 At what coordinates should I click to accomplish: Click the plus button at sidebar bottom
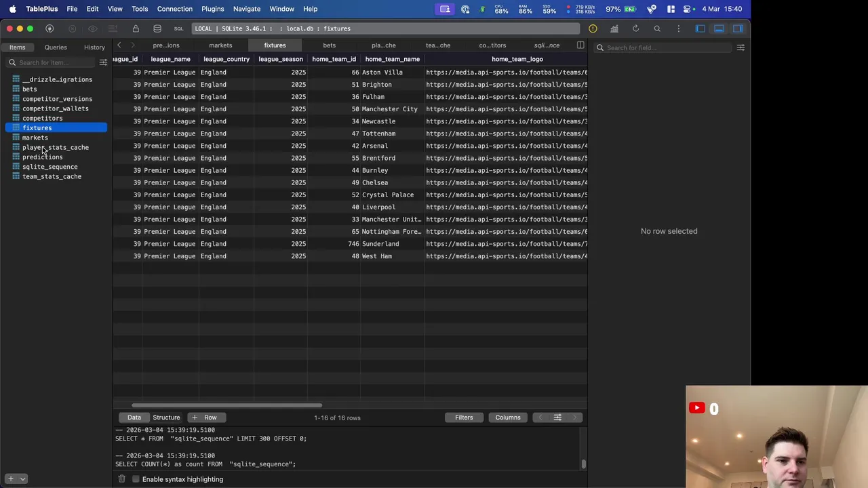tap(10, 479)
